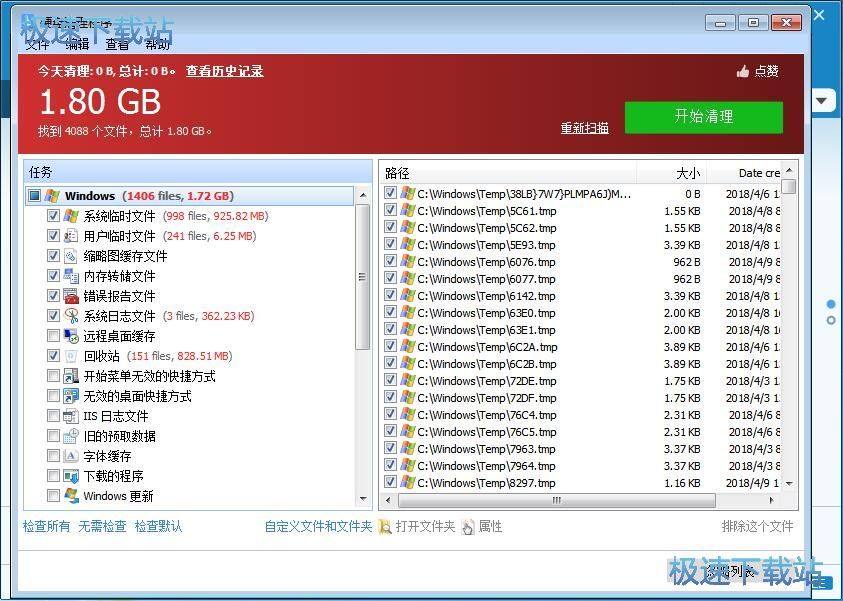Screen dimensions: 843x601
Task: Click the 检查所有 link
Action: click(46, 526)
